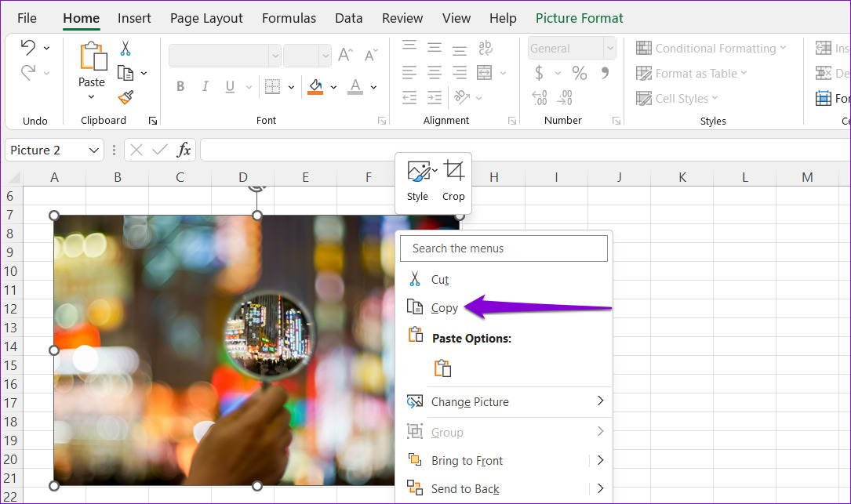The height and width of the screenshot is (504, 851).
Task: Open Clipboard dialog launcher
Action: click(153, 121)
